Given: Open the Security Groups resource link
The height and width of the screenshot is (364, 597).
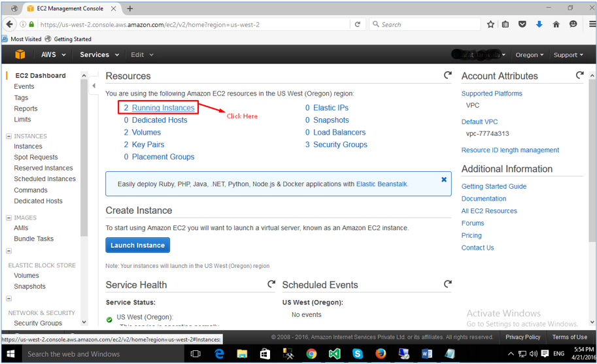Looking at the screenshot, I should (340, 144).
